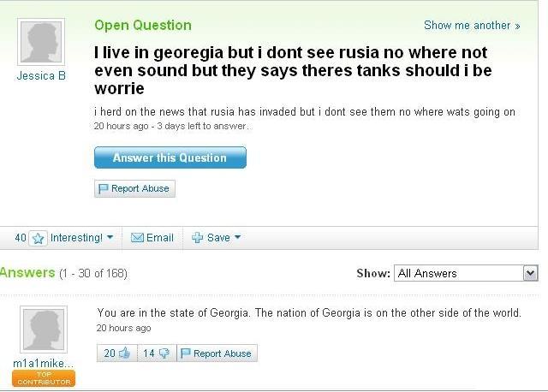Open Jessica B's avatar picture
This screenshot has height=392, width=548.
click(x=41, y=42)
